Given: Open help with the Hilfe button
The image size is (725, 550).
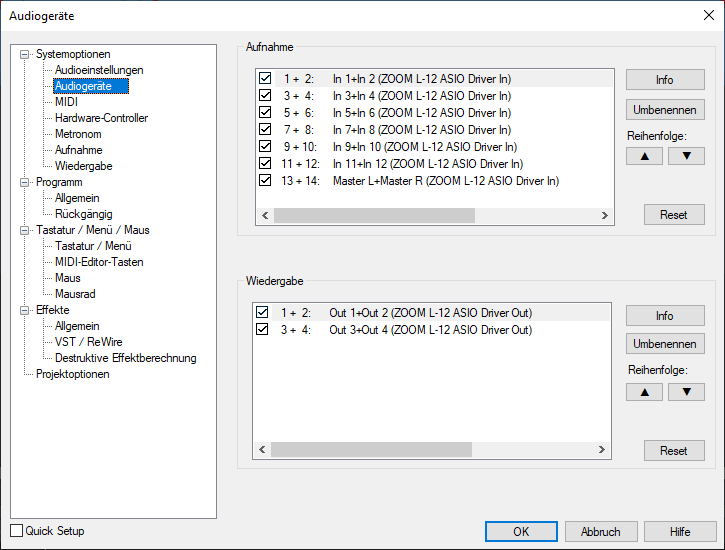Looking at the screenshot, I should tap(680, 532).
